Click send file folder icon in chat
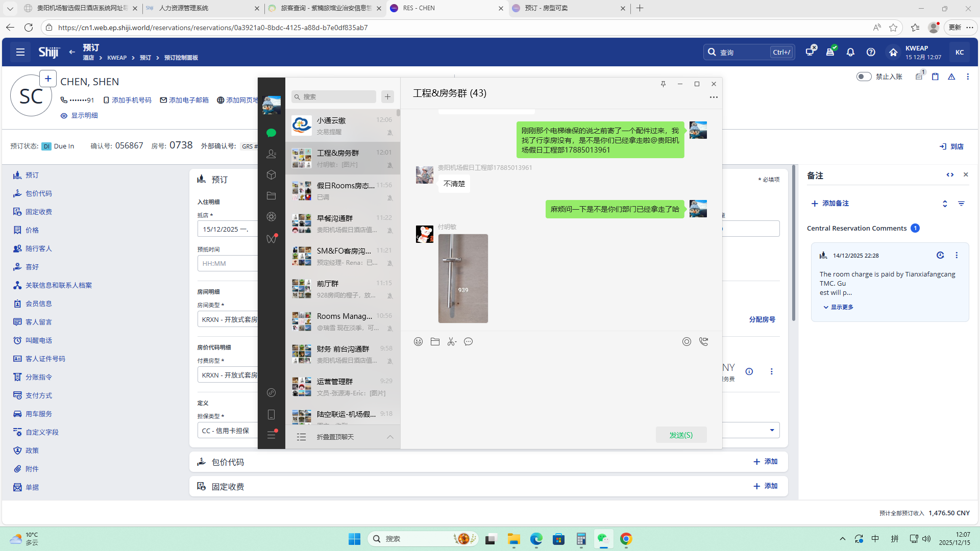980x551 pixels. 435,342
